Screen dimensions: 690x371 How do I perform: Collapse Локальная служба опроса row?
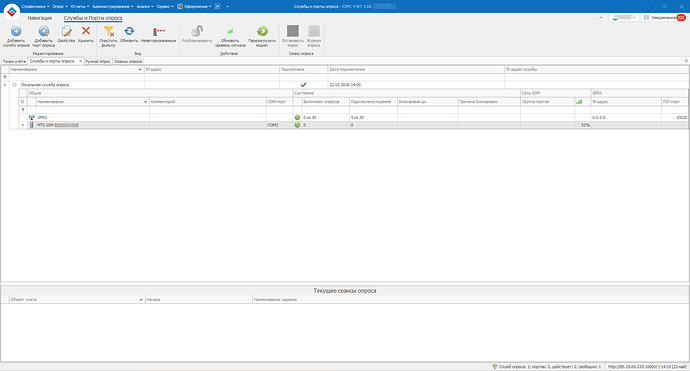[15, 84]
